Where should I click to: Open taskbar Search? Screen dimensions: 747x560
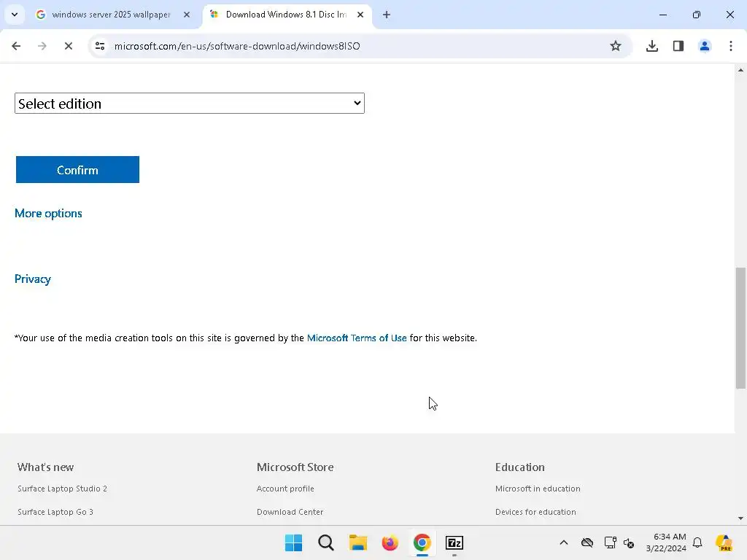point(326,542)
